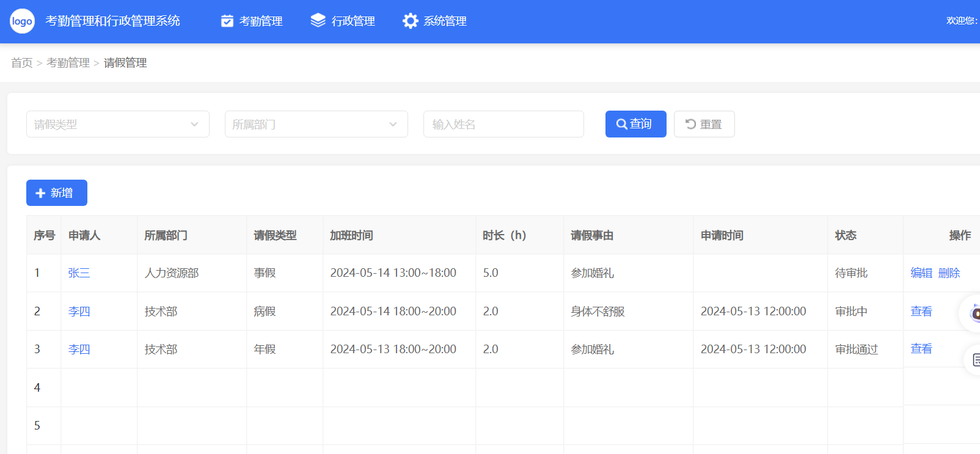This screenshot has height=454, width=980.
Task: Click the system title 考勤管理和行政管理系统
Action: click(112, 21)
